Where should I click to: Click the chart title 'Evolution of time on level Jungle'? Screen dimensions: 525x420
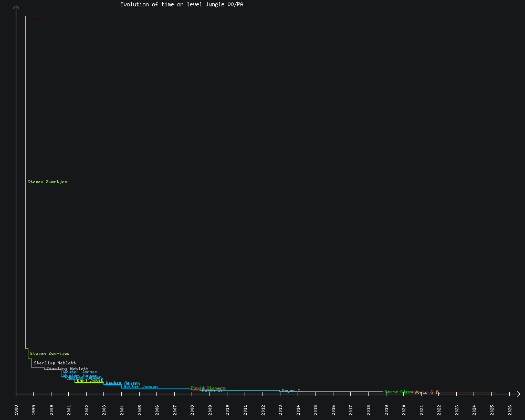pos(181,4)
